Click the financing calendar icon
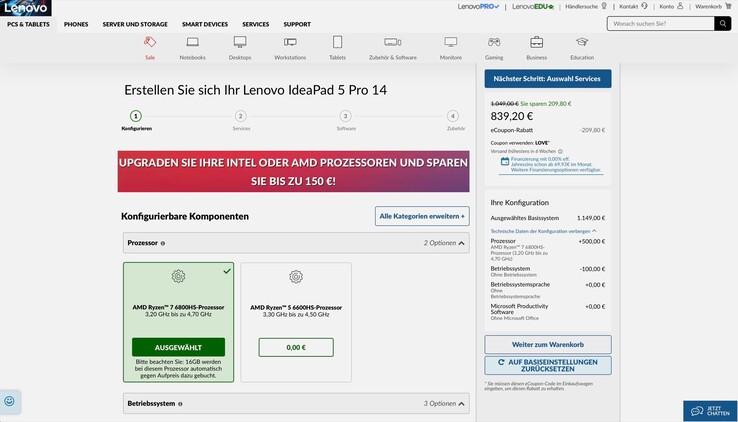This screenshot has width=738, height=422. pos(505,161)
